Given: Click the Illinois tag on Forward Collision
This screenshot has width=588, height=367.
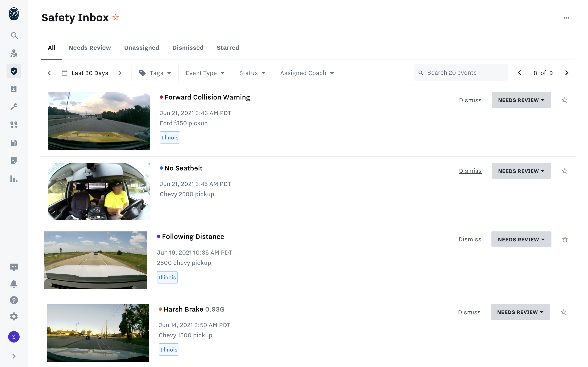Looking at the screenshot, I should [170, 137].
